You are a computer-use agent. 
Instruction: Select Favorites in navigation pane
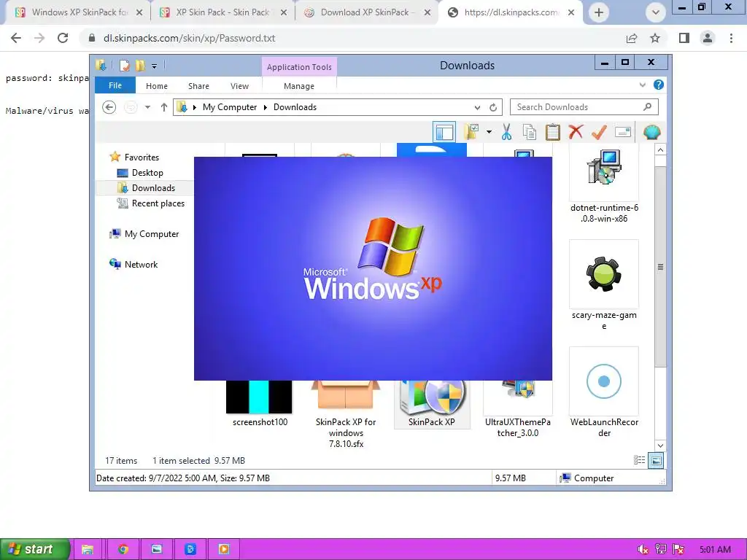pyautogui.click(x=142, y=157)
